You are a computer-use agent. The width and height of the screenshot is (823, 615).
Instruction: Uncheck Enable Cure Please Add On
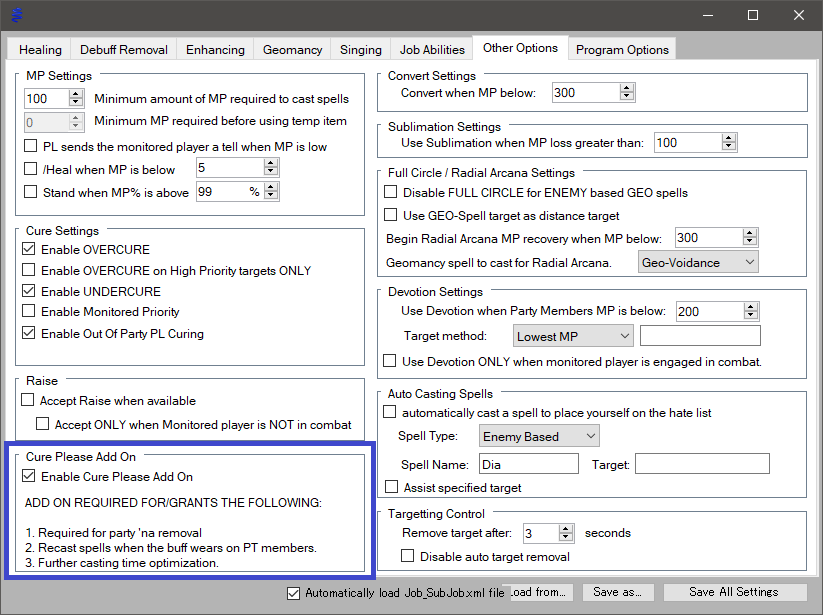(x=29, y=476)
